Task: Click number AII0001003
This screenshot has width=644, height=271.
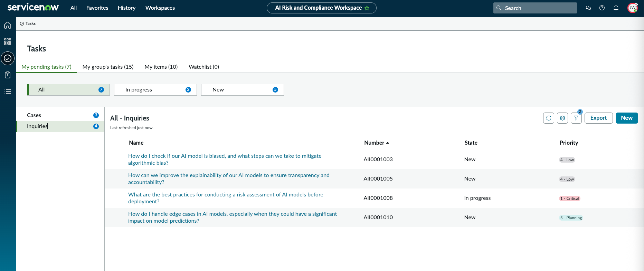Action: click(x=378, y=159)
